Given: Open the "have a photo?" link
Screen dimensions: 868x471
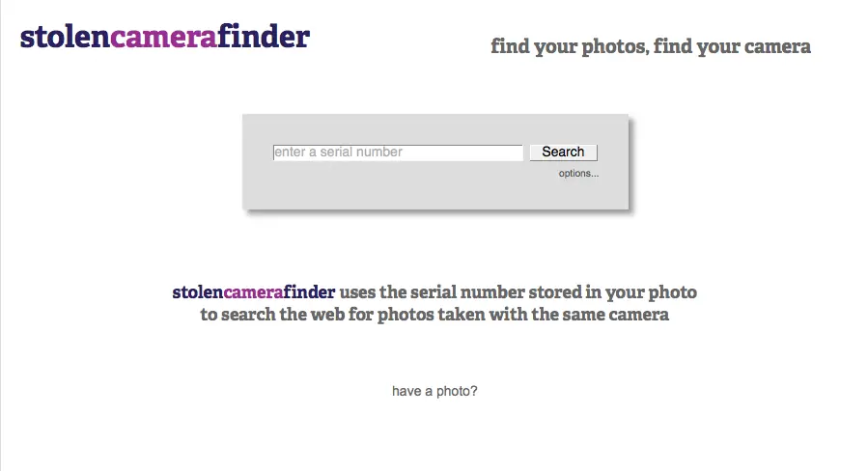Looking at the screenshot, I should (434, 392).
